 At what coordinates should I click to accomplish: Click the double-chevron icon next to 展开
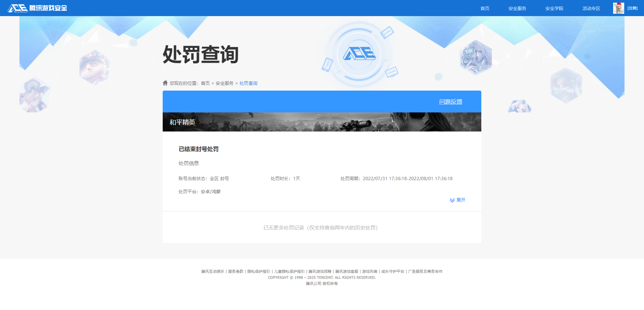452,200
